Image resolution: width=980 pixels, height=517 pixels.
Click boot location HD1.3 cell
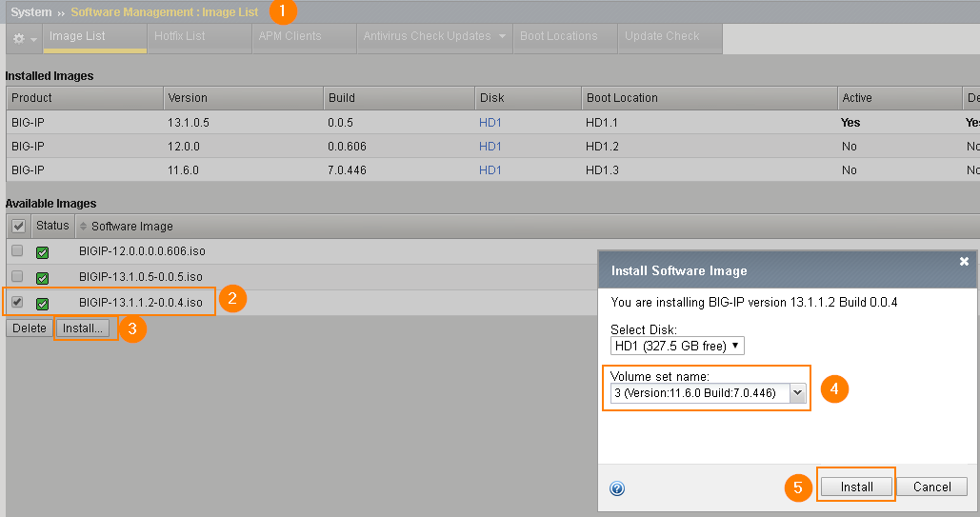point(602,170)
